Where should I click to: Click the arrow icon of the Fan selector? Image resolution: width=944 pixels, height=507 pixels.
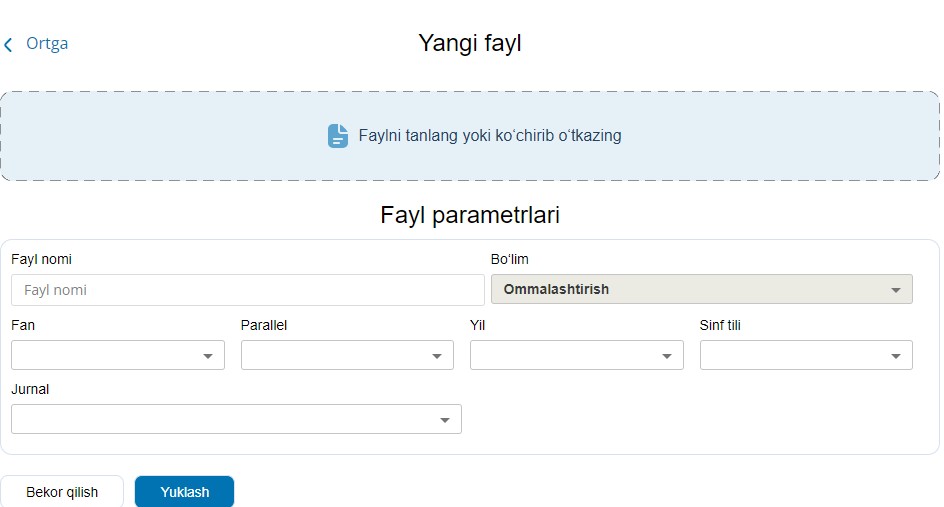click(x=208, y=356)
